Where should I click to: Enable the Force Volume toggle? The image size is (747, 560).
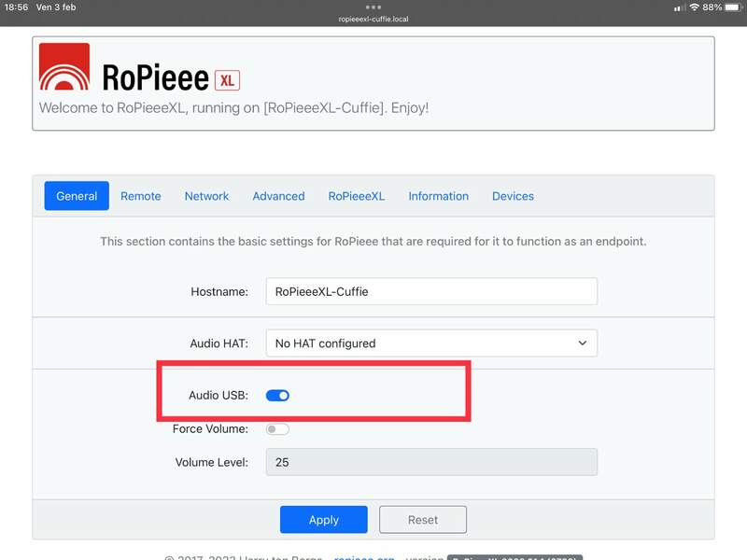click(277, 429)
